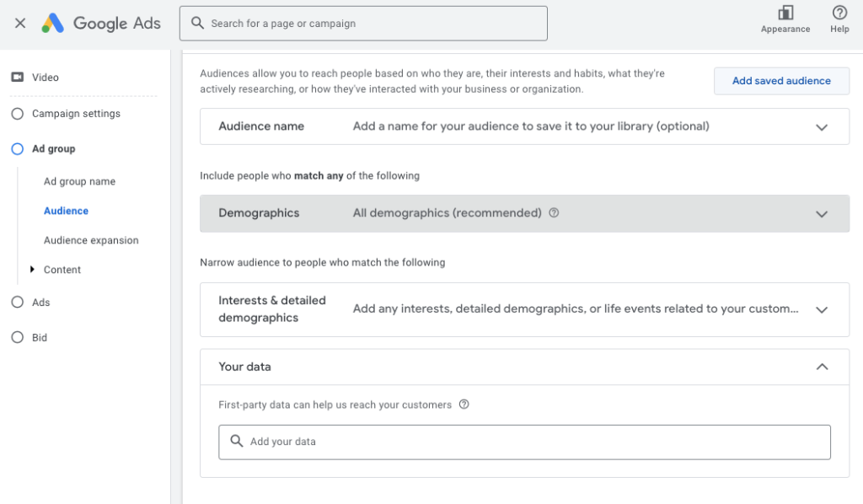Select the Bid step circle
Viewport: 863px width, 504px height.
17,338
